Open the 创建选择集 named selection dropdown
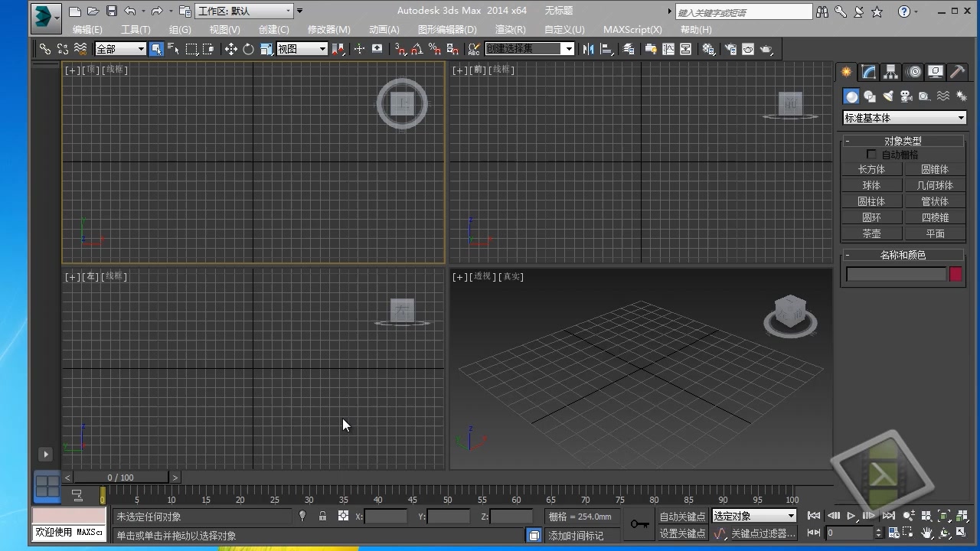980x551 pixels. point(530,49)
